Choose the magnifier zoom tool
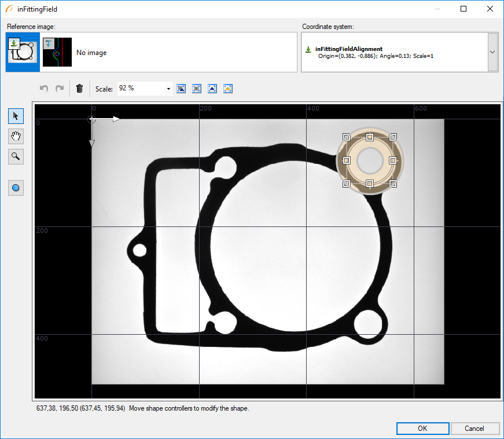The image size is (504, 439). pos(16,156)
